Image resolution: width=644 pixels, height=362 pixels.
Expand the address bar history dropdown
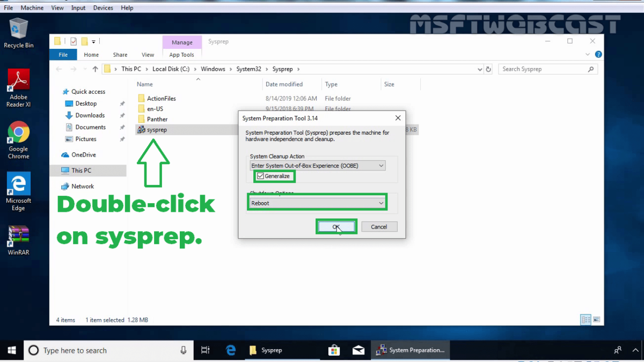coord(480,69)
